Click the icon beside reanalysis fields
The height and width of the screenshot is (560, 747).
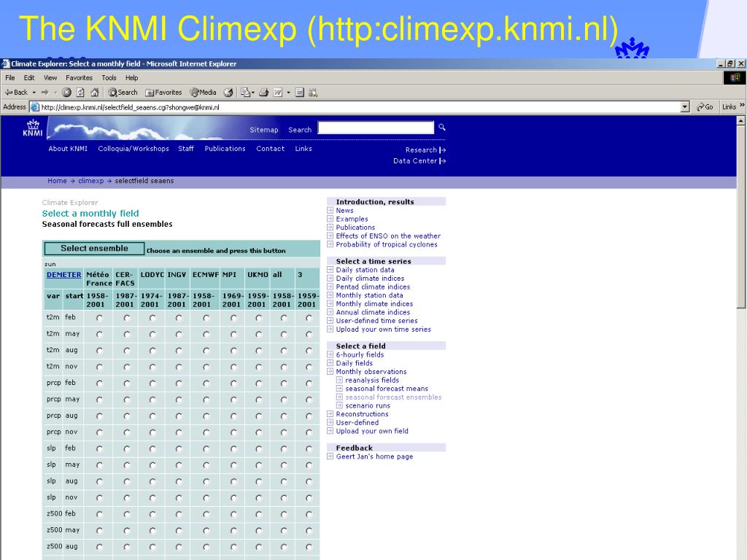click(340, 380)
